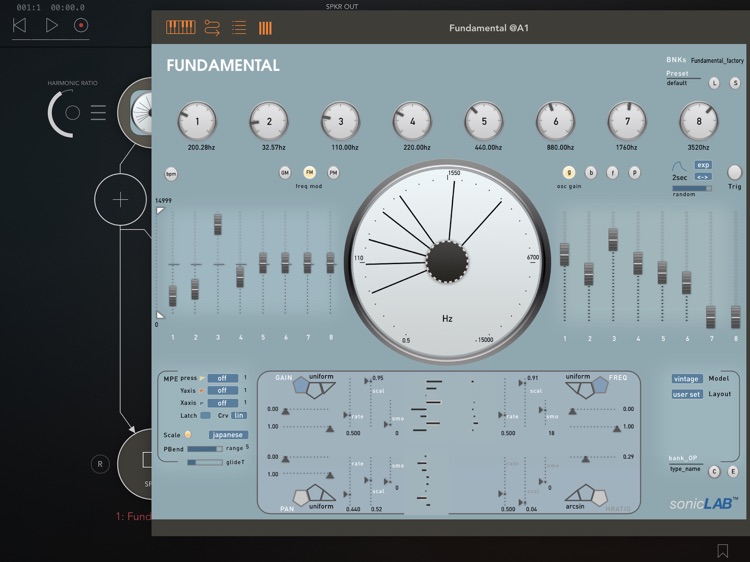750x562 pixels.
Task: Select the b osc gain mode
Action: point(591,173)
